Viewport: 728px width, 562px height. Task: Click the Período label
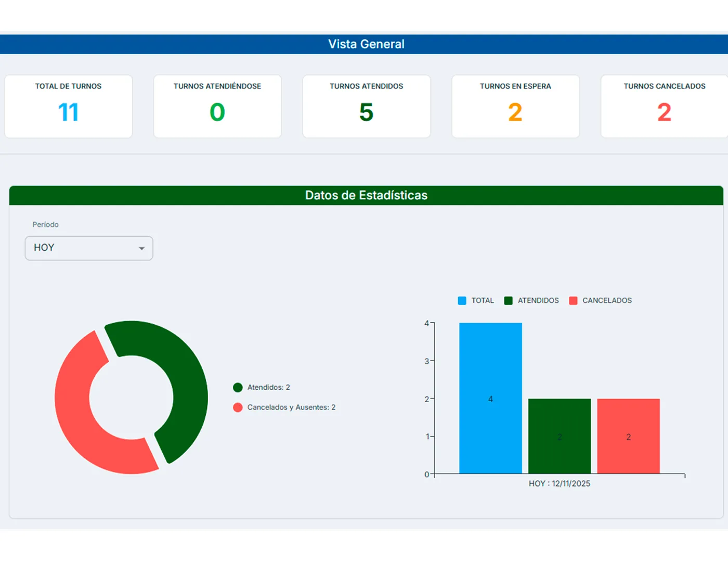point(46,225)
